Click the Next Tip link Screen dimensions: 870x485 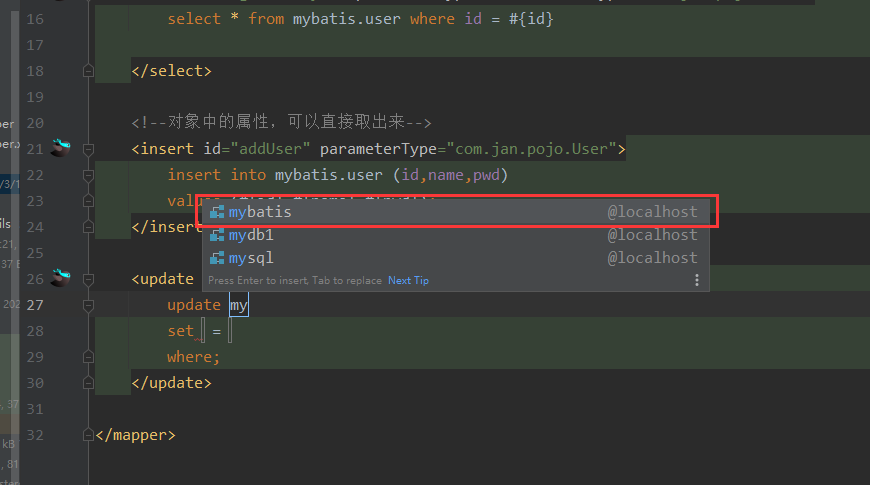408,281
